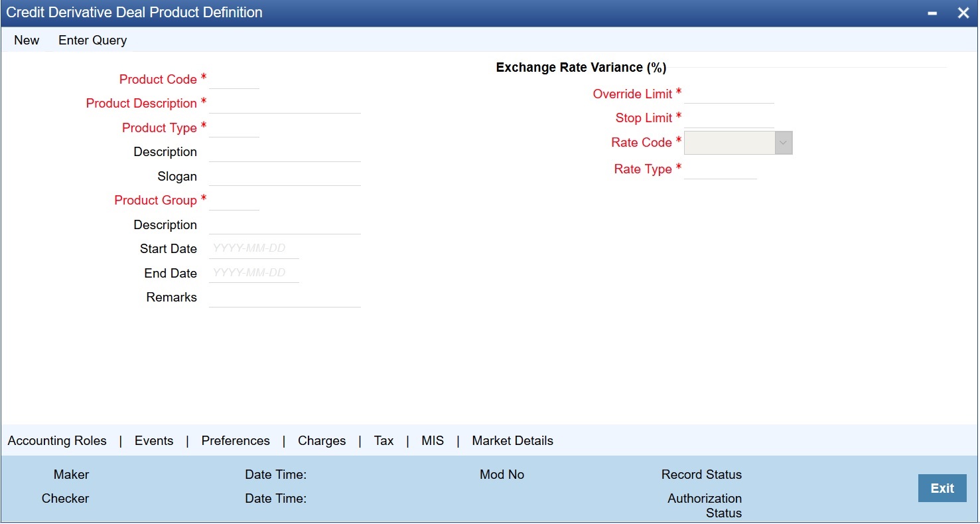This screenshot has height=524, width=980.
Task: Open the Market Details tab
Action: (x=513, y=441)
